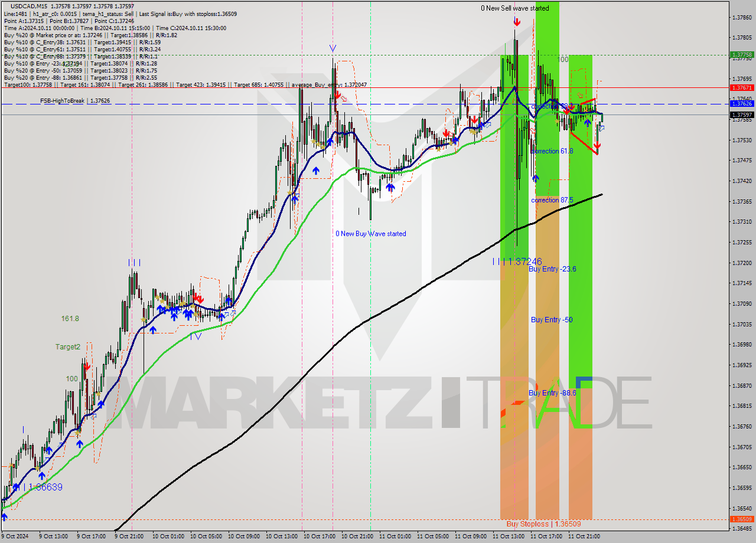Click the '10 Oct 17:00' time axis label
The width and height of the screenshot is (756, 543).
[318, 537]
